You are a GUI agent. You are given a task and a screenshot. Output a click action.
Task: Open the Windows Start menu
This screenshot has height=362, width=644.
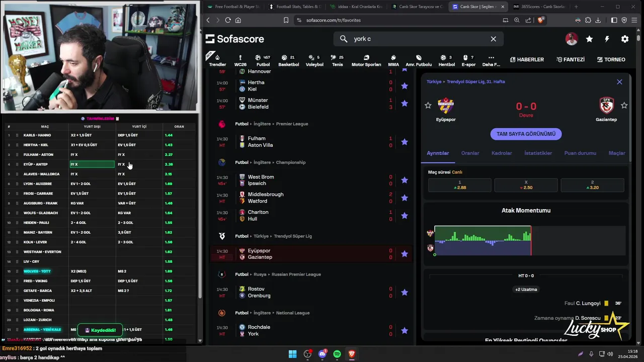click(x=292, y=354)
